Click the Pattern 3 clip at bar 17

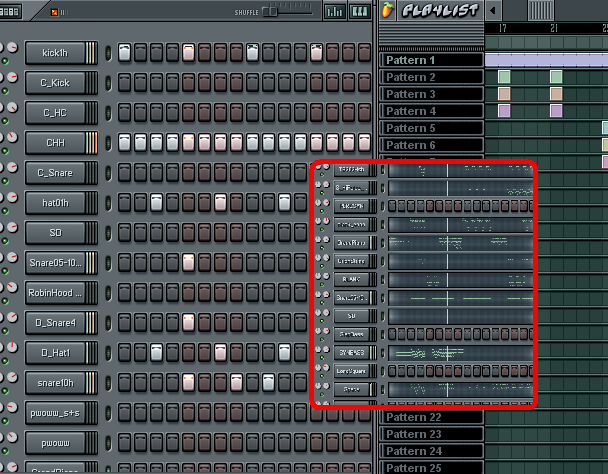coord(504,94)
